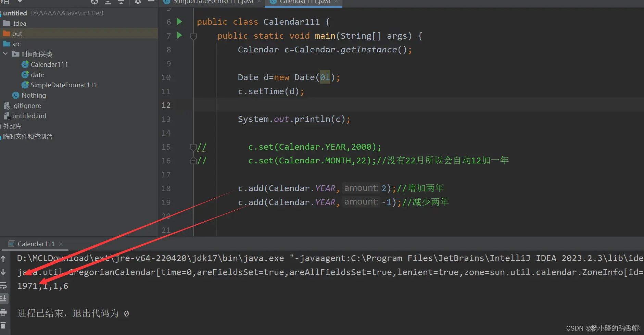The width and height of the screenshot is (644, 335).
Task: Close the Calendar111.java editor tab
Action: point(336,2)
